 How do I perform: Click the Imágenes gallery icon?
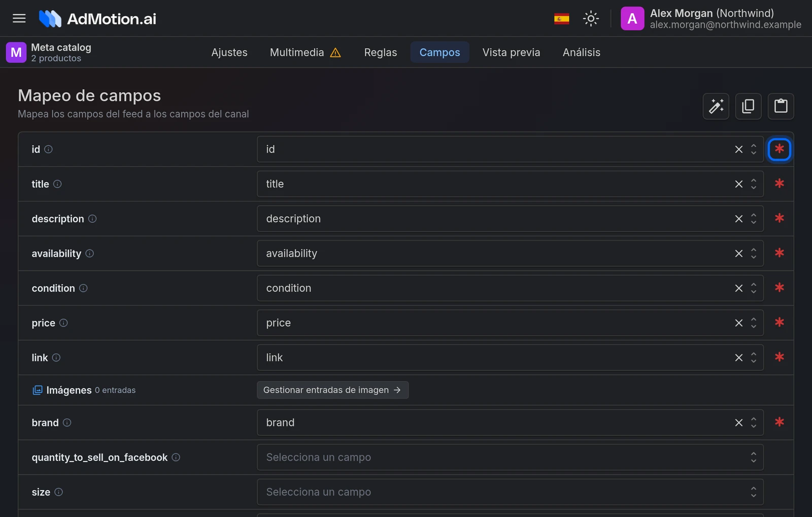[x=38, y=390]
